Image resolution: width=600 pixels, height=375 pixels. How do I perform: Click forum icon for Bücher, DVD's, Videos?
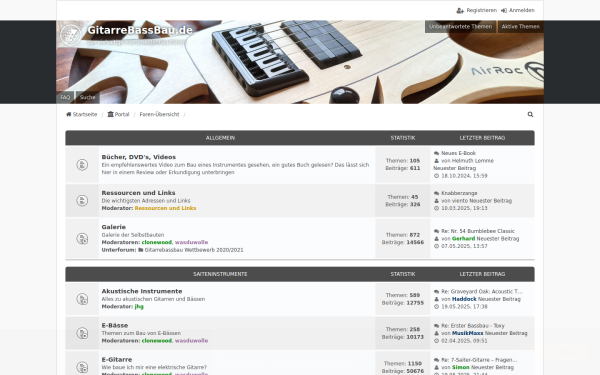82,165
